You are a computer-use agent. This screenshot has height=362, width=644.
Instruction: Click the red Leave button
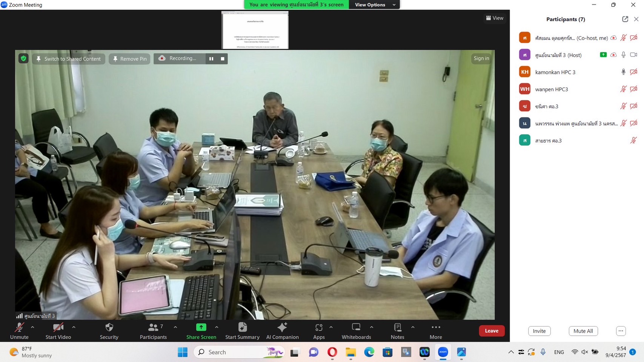click(x=492, y=331)
